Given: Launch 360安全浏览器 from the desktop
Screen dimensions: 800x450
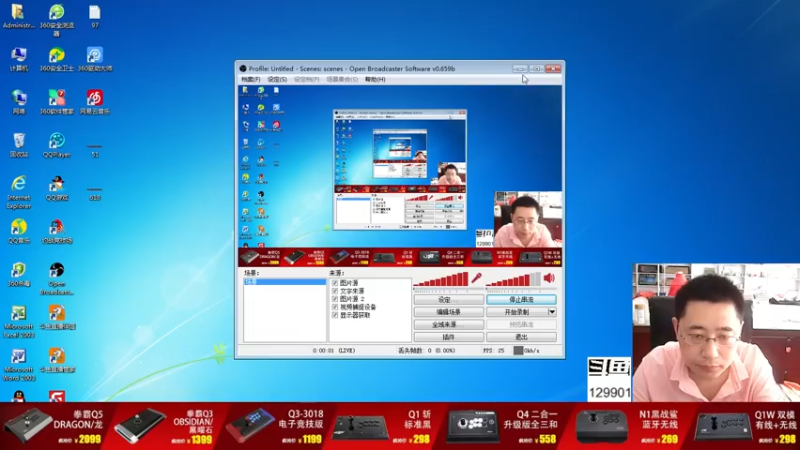Looking at the screenshot, I should tap(57, 19).
